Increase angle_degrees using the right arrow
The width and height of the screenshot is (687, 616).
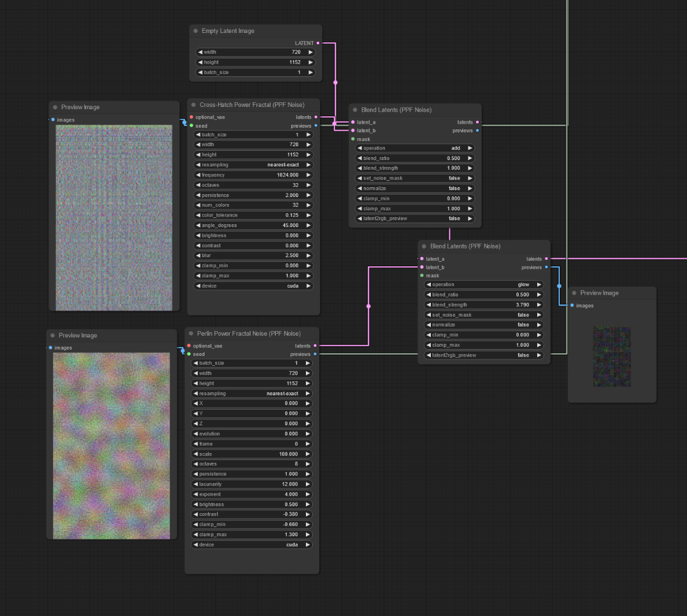(x=308, y=225)
